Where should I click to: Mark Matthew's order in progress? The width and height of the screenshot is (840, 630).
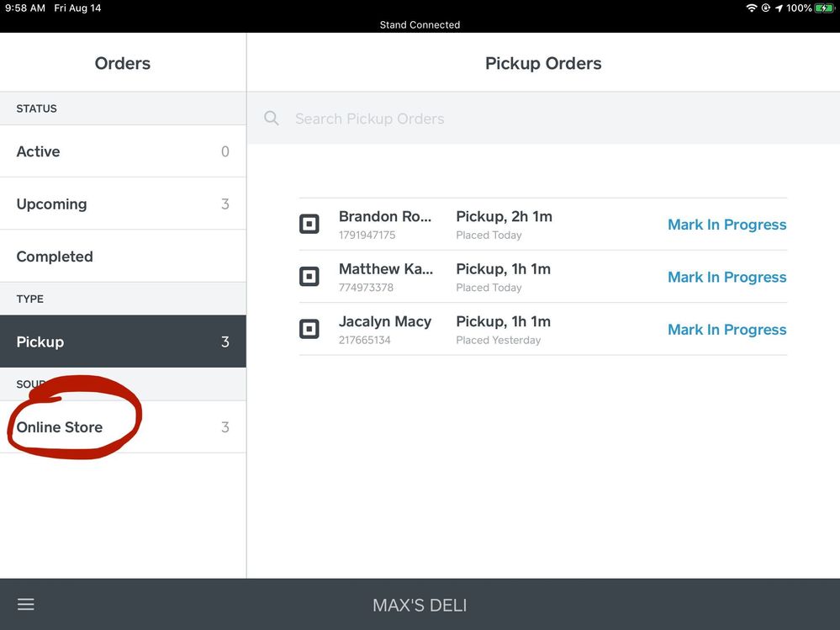tap(726, 278)
